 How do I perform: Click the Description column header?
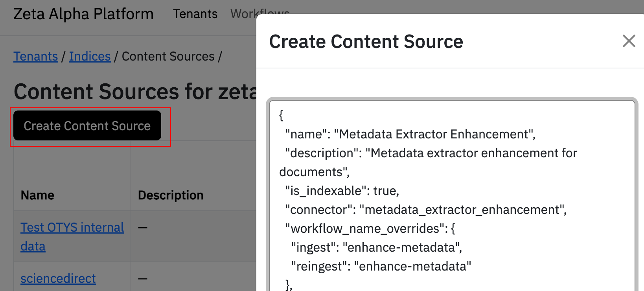(x=171, y=195)
